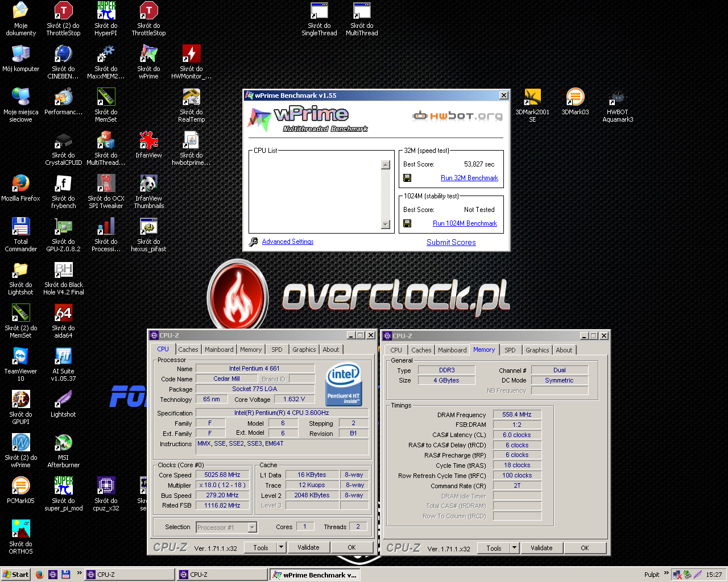Run the 1024M Benchmark in wPrime
The height and width of the screenshot is (582, 728).
point(465,223)
